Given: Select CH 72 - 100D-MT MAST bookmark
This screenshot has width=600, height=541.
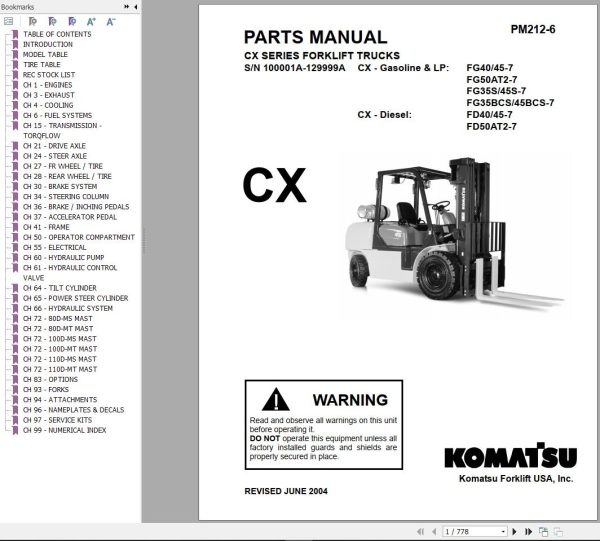Looking at the screenshot, I should click(60, 349).
